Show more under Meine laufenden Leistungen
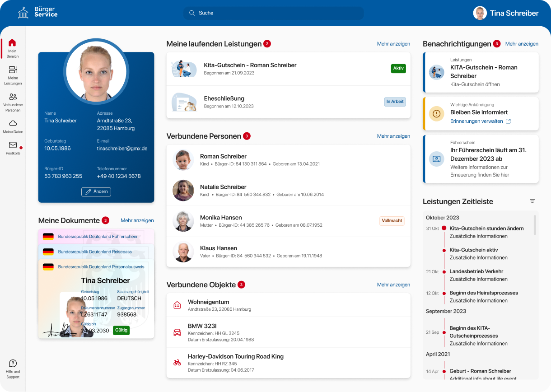Screen dimensions: 551x392 [394, 44]
